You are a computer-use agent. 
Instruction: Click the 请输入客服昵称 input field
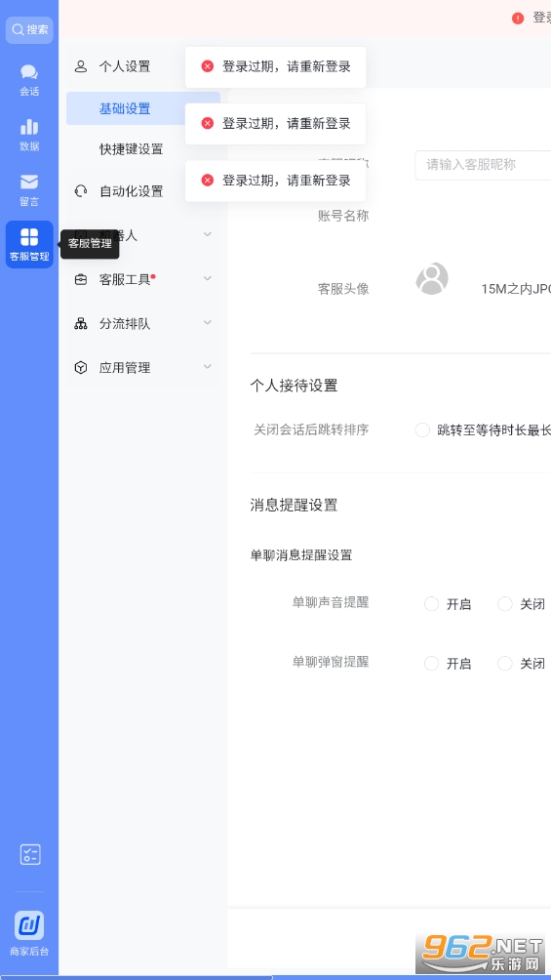pyautogui.click(x=484, y=165)
